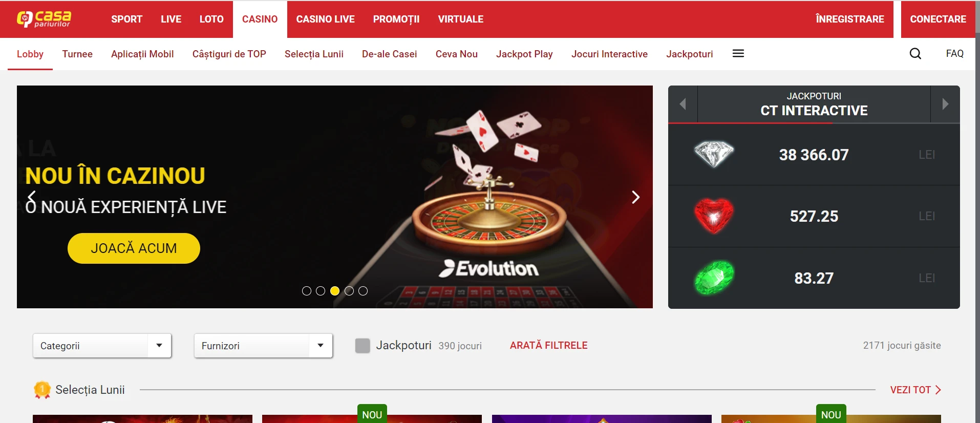980x423 pixels.
Task: Open VEZI TOT for Selecția Lunii
Action: point(915,390)
